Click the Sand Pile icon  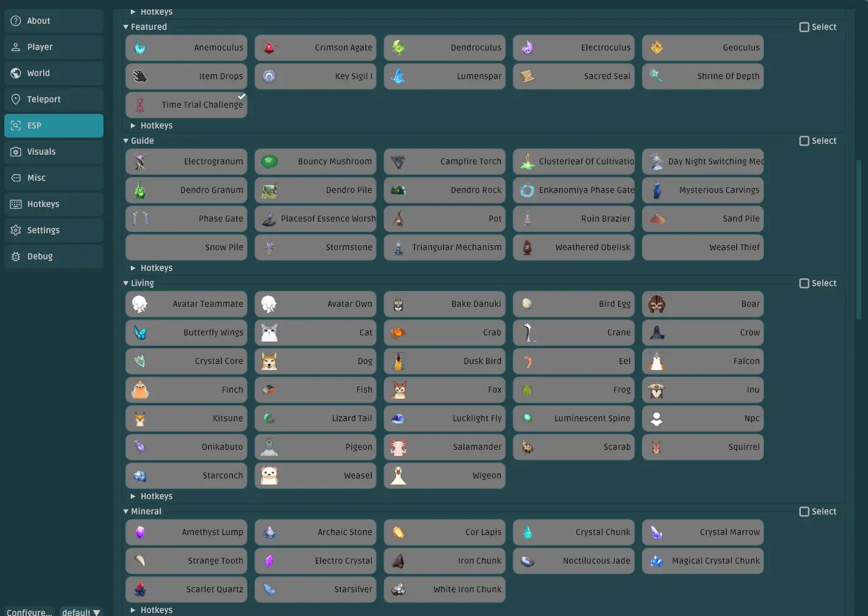[x=657, y=219]
